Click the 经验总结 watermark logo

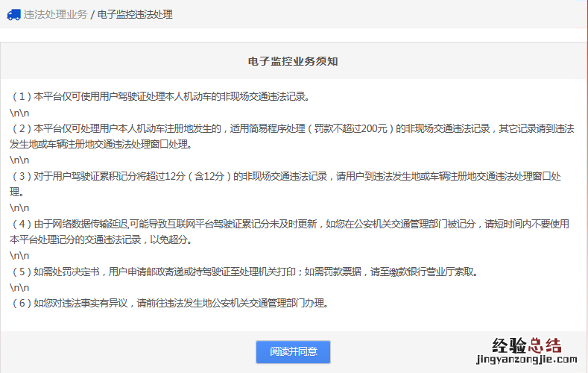pos(526,344)
